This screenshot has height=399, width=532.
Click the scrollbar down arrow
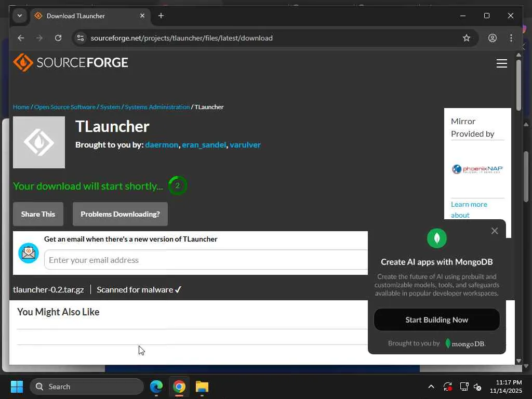(518, 361)
